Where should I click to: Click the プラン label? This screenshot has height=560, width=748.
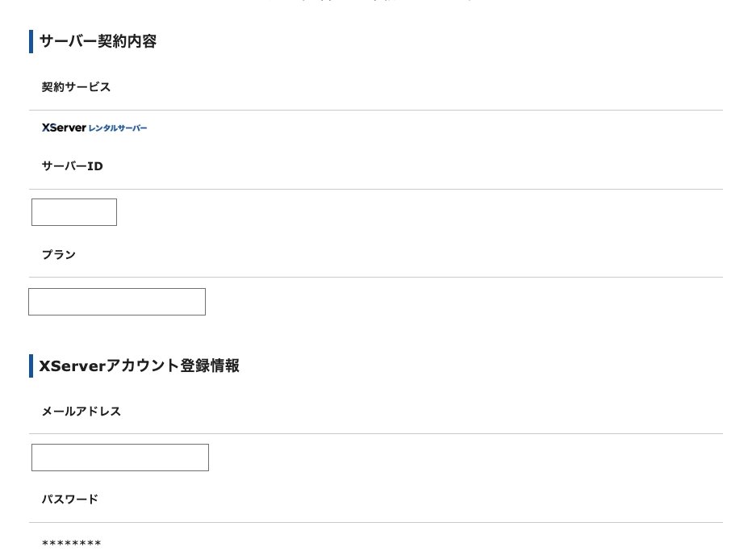(x=58, y=255)
